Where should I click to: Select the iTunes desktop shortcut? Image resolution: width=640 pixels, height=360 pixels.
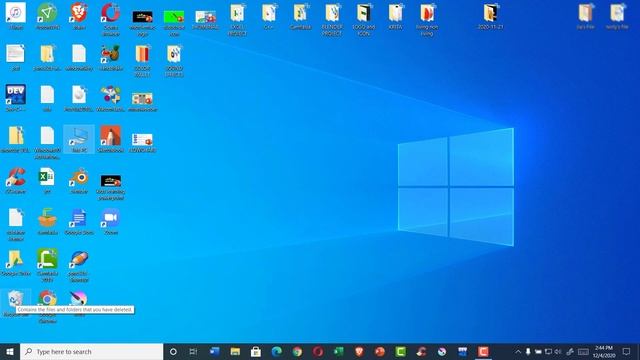coord(16,16)
